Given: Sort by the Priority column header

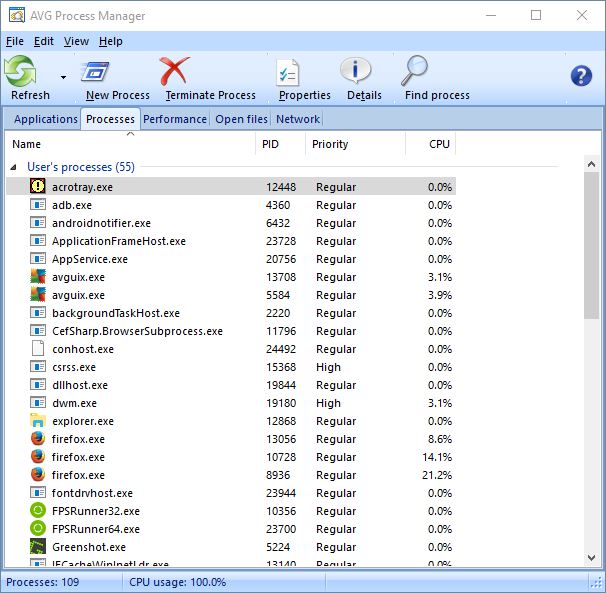Looking at the screenshot, I should (355, 144).
